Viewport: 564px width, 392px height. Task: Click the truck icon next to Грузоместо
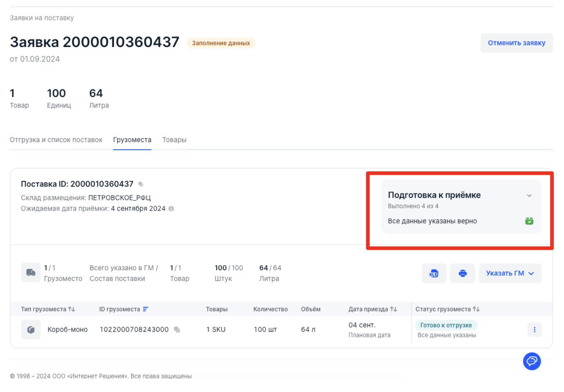tap(31, 273)
